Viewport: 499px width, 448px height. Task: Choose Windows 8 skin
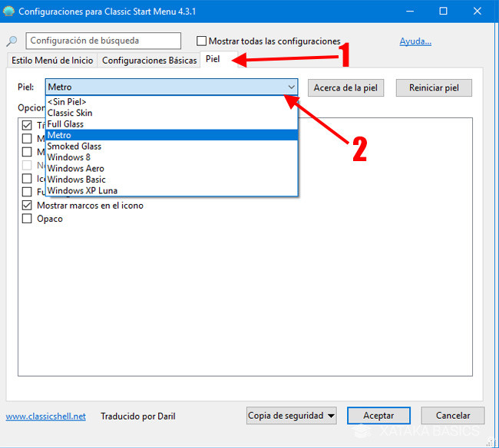point(172,157)
